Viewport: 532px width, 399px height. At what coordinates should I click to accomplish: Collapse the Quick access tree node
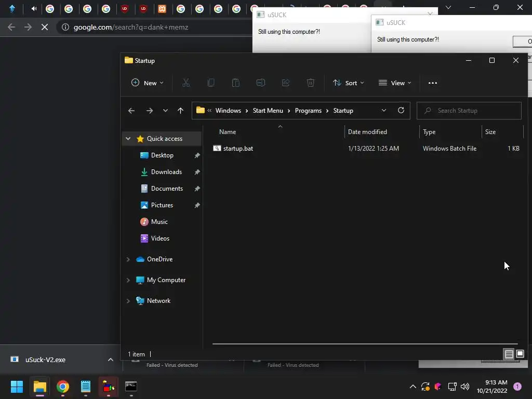click(x=128, y=138)
